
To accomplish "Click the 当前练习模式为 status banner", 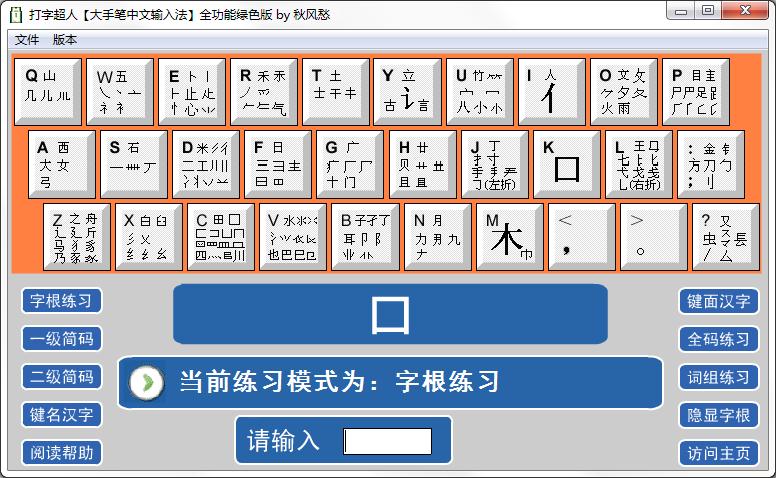I will [390, 382].
